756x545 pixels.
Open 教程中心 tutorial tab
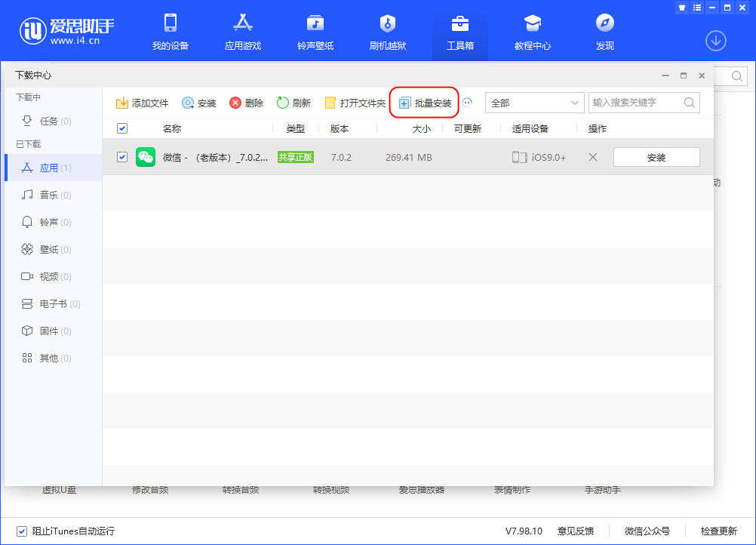coord(532,32)
